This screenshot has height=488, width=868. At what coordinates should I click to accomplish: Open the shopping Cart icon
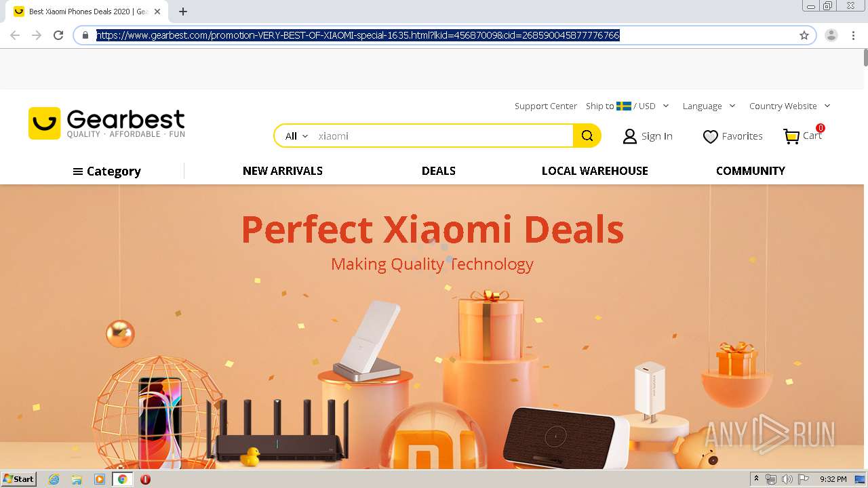tap(791, 136)
